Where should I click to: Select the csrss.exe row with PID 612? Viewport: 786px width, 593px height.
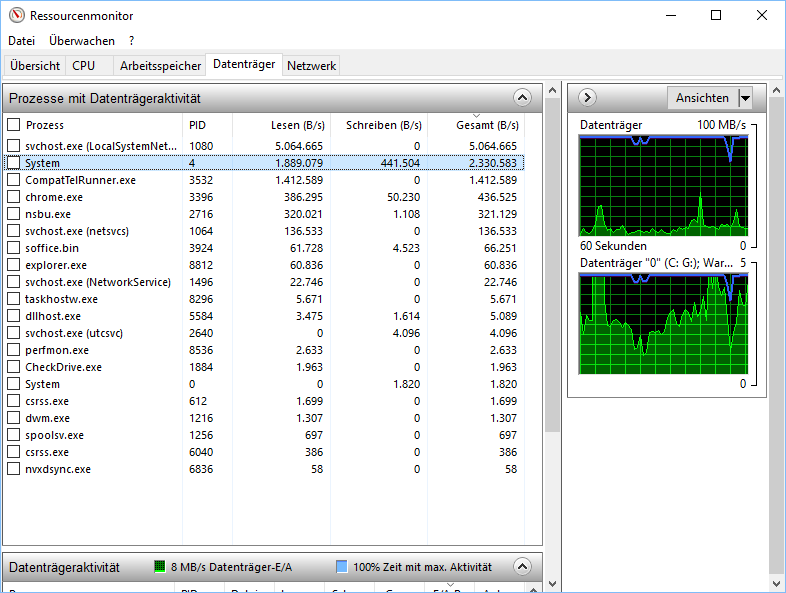[264, 401]
